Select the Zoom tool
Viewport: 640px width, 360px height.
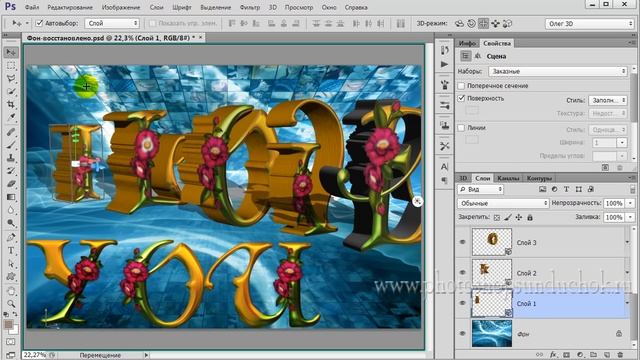pos(11,304)
